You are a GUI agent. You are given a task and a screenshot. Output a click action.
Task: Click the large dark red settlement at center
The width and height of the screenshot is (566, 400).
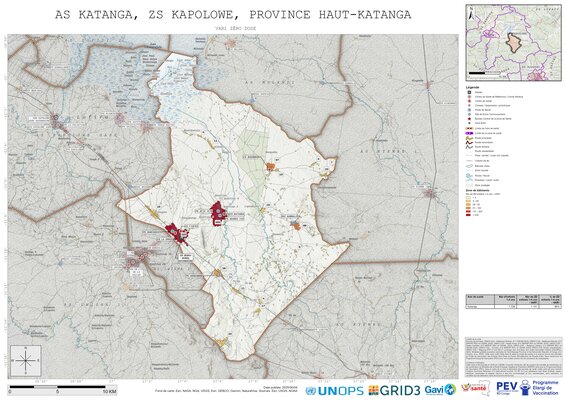217,213
